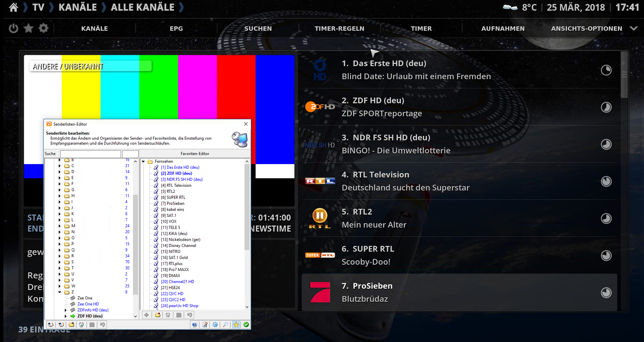Click the save icon in favourites toolbar

[179, 315]
